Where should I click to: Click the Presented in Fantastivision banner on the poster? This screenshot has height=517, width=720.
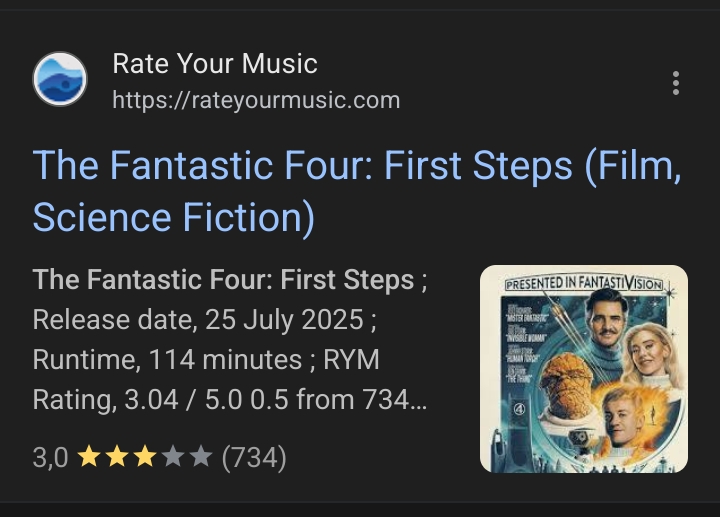pyautogui.click(x=583, y=283)
